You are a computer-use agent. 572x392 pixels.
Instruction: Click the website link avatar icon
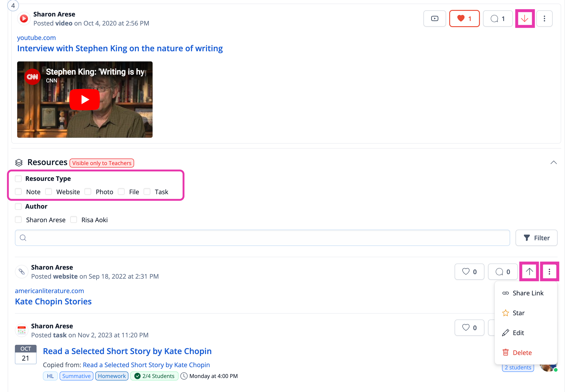[22, 272]
